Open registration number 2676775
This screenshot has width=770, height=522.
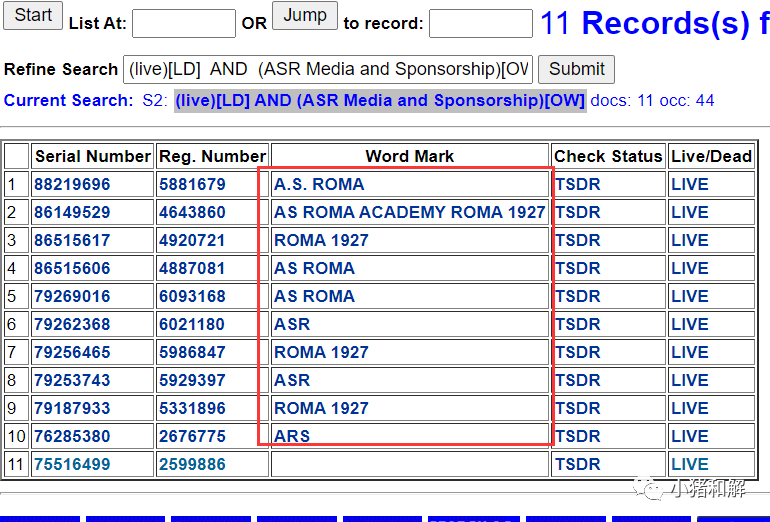[x=192, y=436]
